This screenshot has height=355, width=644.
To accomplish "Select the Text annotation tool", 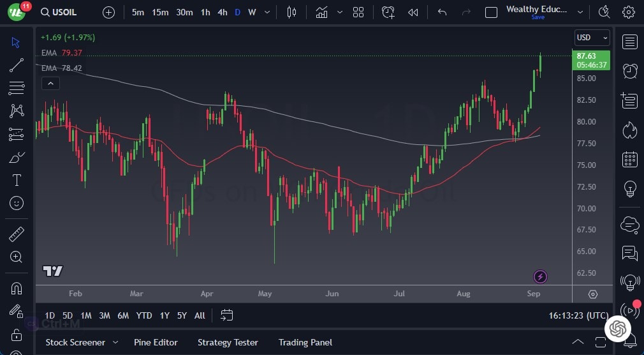I will pos(17,180).
